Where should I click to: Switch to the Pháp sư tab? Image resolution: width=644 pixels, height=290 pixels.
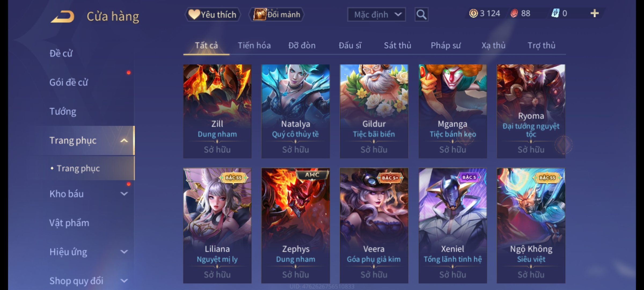(x=446, y=45)
